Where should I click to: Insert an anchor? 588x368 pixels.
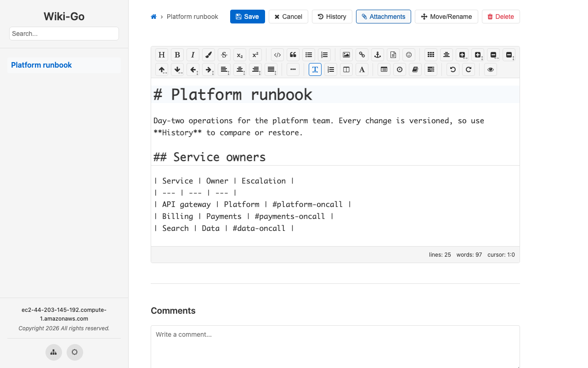click(378, 55)
